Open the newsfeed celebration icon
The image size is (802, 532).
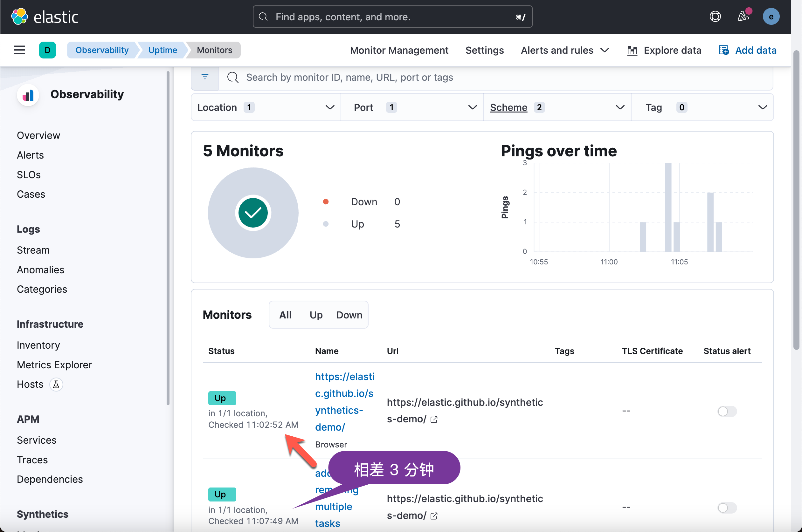(743, 17)
